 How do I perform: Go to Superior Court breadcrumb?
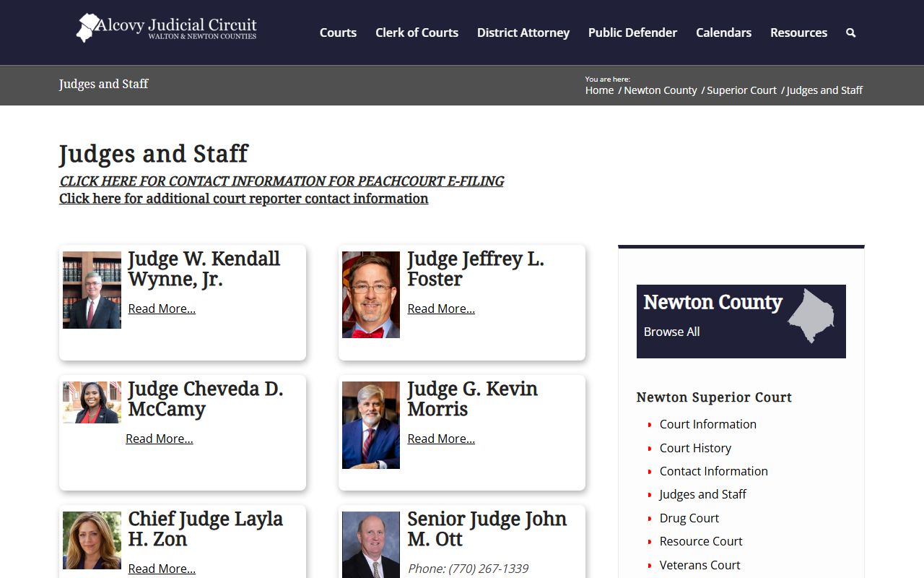click(x=741, y=90)
